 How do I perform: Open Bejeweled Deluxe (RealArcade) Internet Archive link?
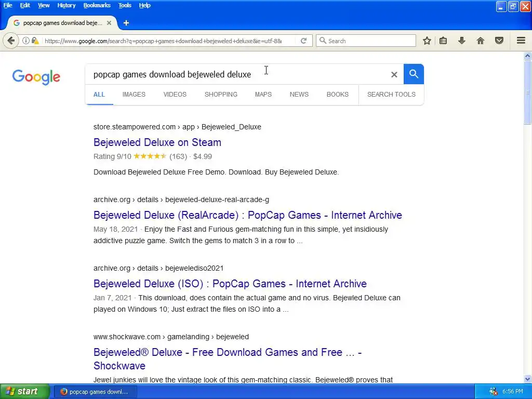point(248,215)
